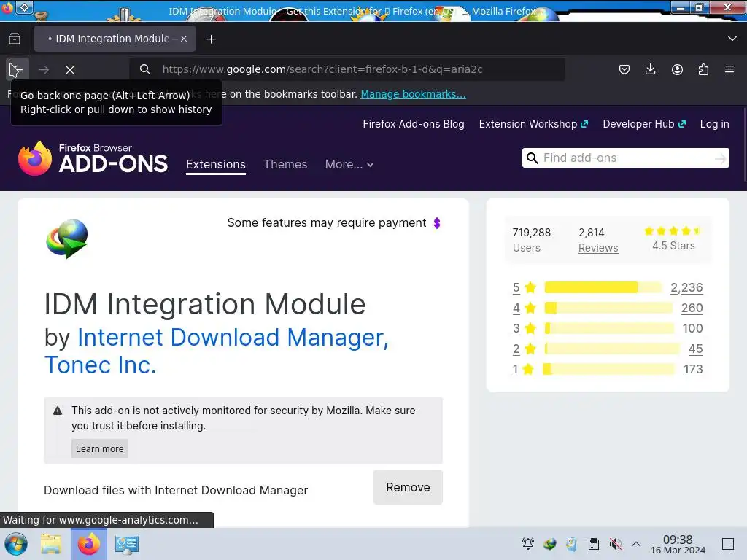Click the page vertical scrollbar

click(x=744, y=145)
